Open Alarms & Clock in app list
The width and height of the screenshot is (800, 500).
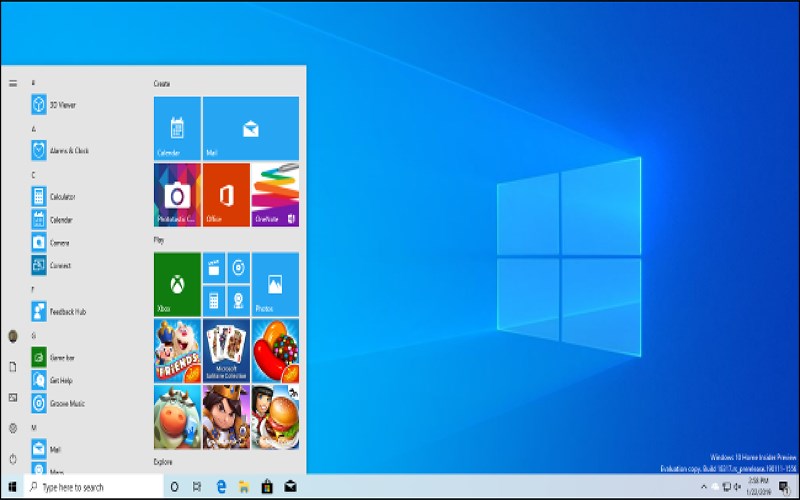[60, 151]
